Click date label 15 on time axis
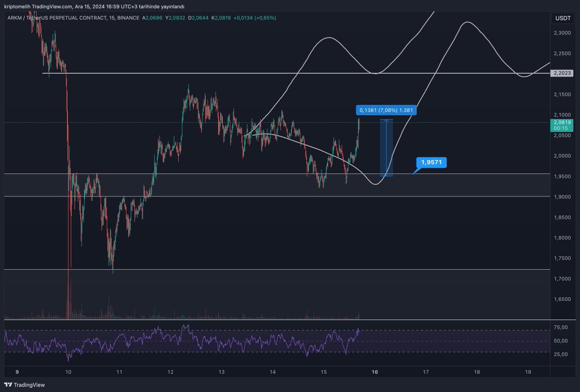This screenshot has width=580, height=392. click(324, 372)
